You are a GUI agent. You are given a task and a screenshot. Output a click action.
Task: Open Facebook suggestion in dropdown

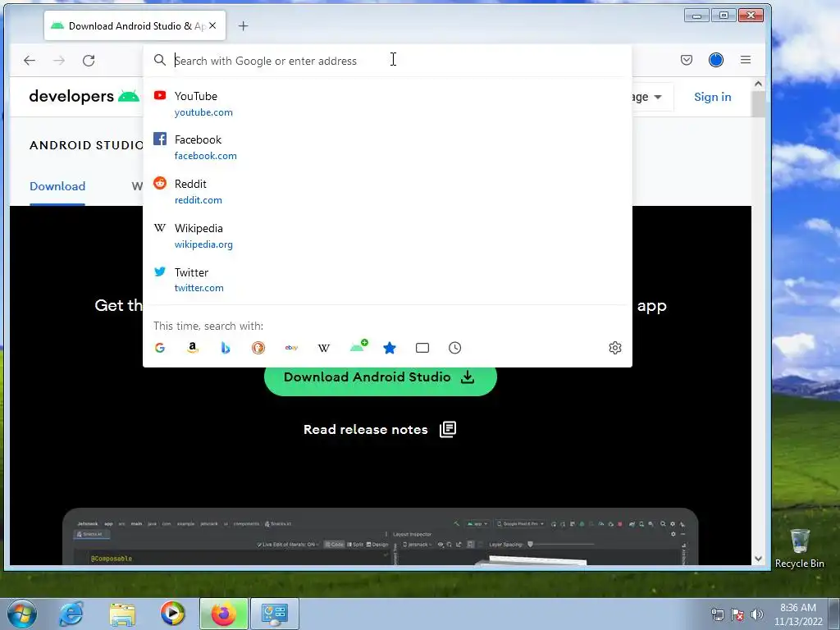[387, 148]
